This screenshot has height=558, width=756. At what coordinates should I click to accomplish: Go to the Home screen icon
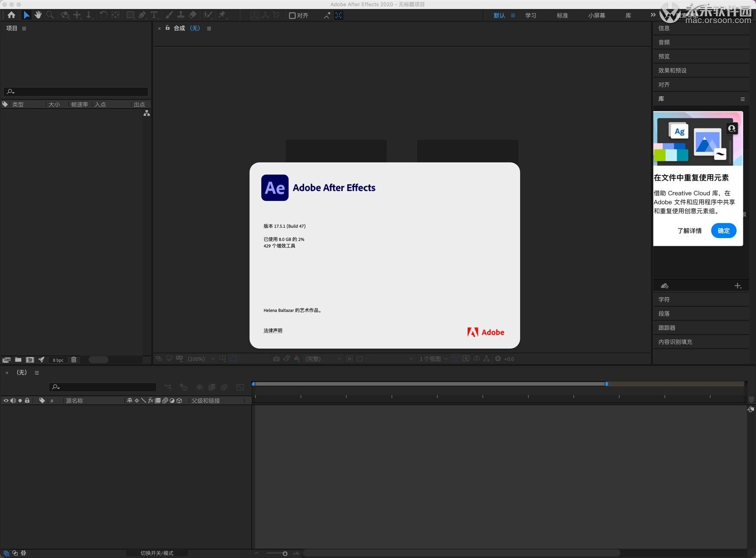coord(11,15)
